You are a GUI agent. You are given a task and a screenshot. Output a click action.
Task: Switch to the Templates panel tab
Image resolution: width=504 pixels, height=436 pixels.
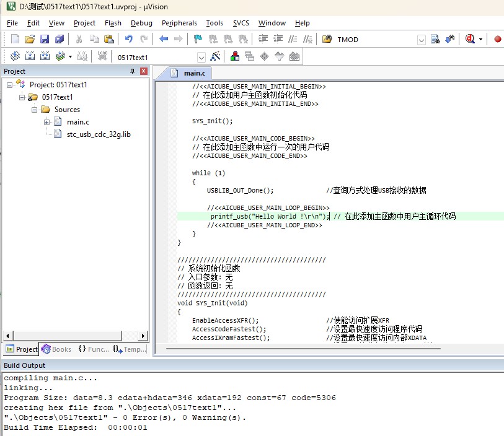point(130,349)
